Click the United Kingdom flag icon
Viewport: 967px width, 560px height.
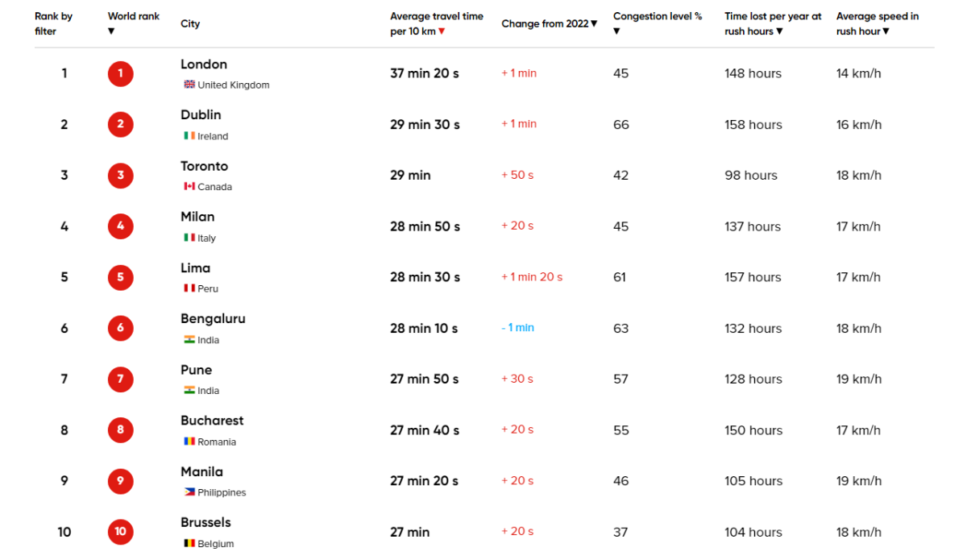[x=189, y=85]
